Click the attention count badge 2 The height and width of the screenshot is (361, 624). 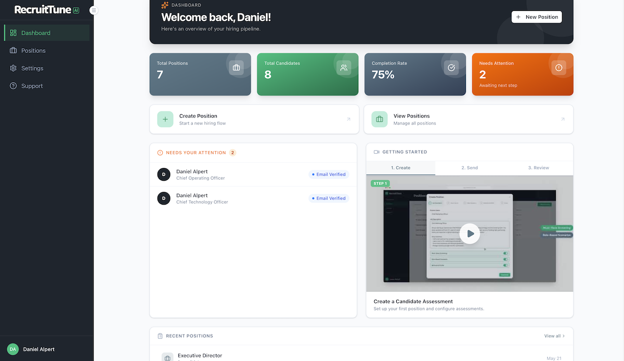coord(232,153)
